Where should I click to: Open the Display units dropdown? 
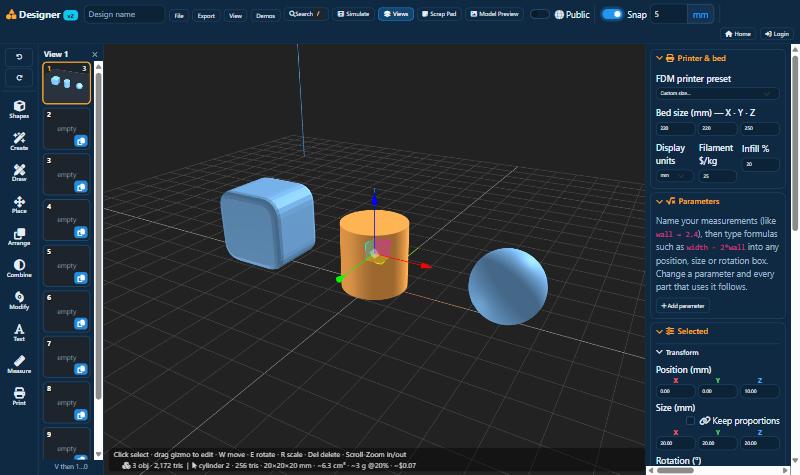pos(674,176)
